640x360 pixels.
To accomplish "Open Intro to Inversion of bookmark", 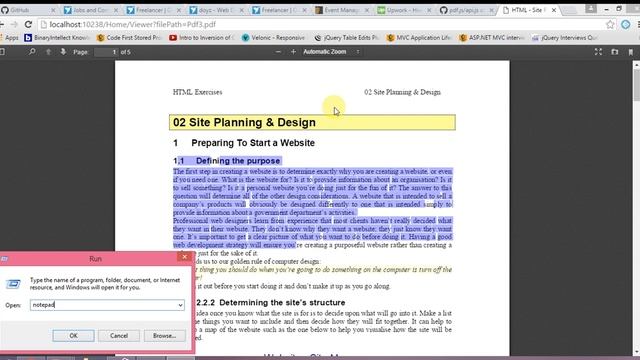I will [x=202, y=38].
